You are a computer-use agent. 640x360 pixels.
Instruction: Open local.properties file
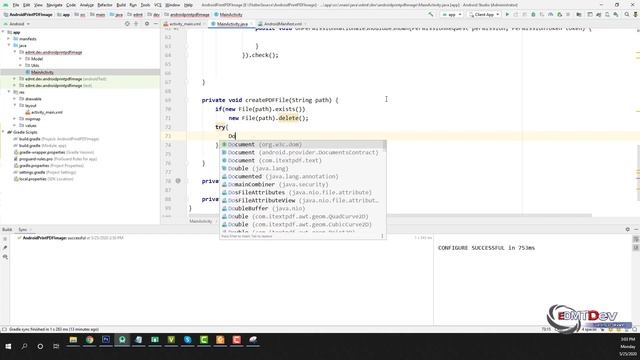[43, 179]
